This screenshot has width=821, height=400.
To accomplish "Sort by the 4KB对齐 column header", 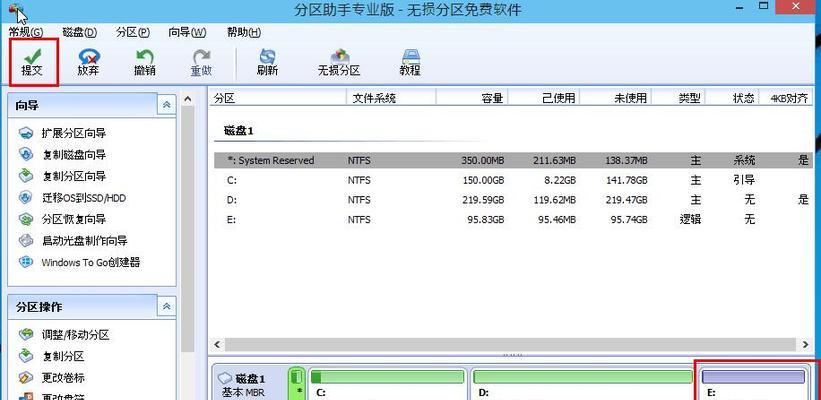I will tap(787, 98).
